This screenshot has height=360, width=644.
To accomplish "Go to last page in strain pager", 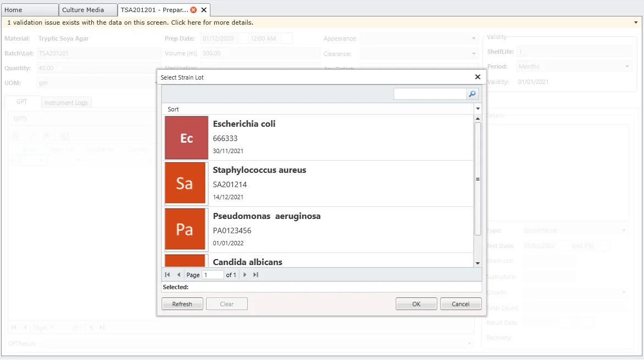I will (x=256, y=275).
